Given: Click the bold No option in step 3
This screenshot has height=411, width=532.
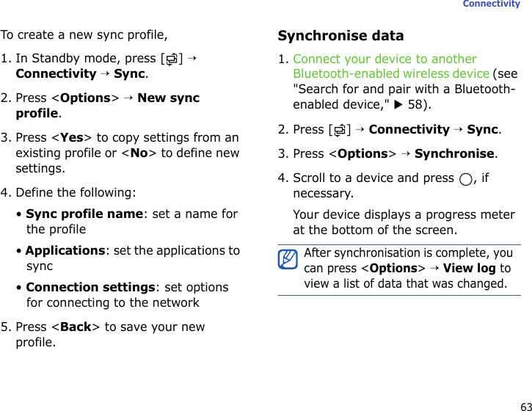Looking at the screenshot, I should click(139, 153).
